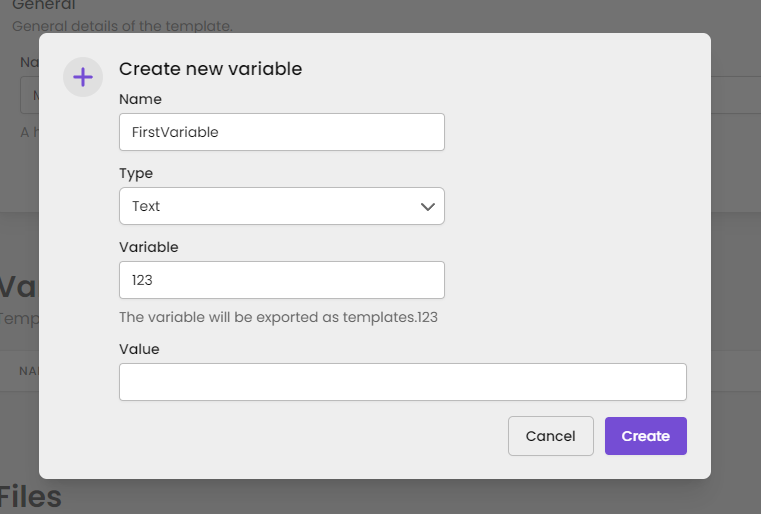This screenshot has width=761, height=514.
Task: Click the table column header behind the dialog
Action: 27,371
